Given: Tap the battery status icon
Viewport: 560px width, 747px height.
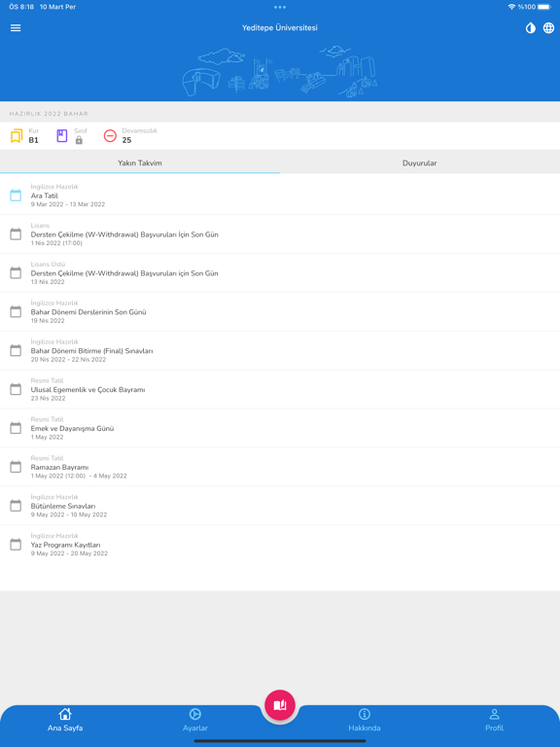Looking at the screenshot, I should point(544,7).
